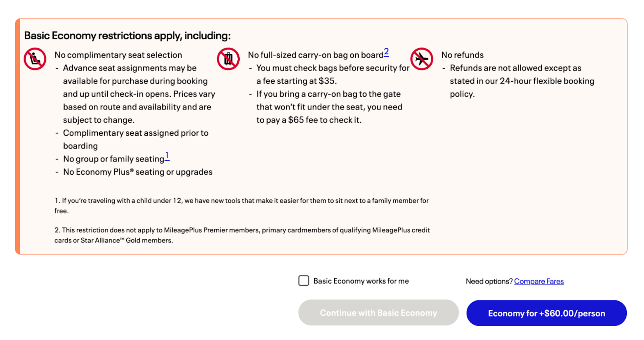Click the No refunds heading

462,55
